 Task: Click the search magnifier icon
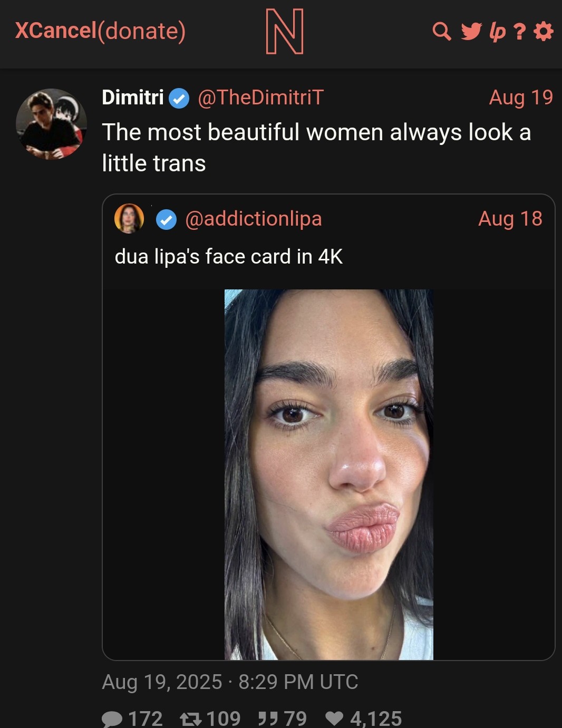(441, 32)
